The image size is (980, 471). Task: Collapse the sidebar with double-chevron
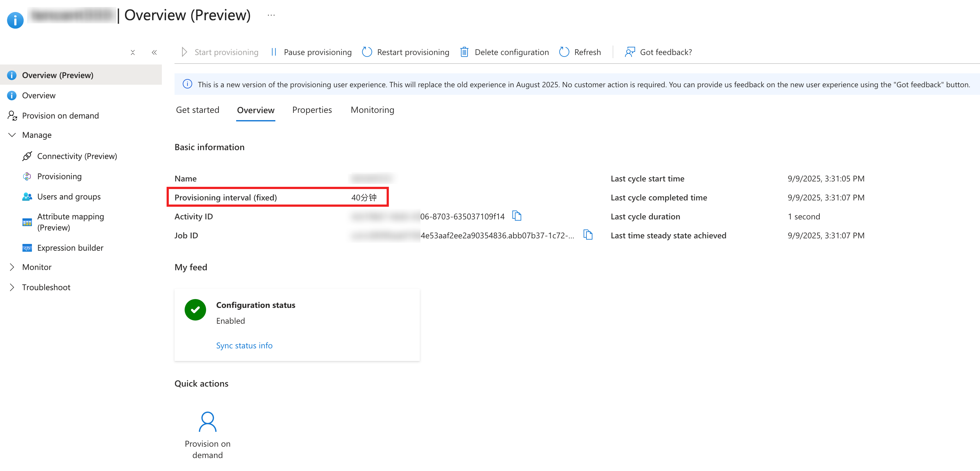tap(154, 52)
